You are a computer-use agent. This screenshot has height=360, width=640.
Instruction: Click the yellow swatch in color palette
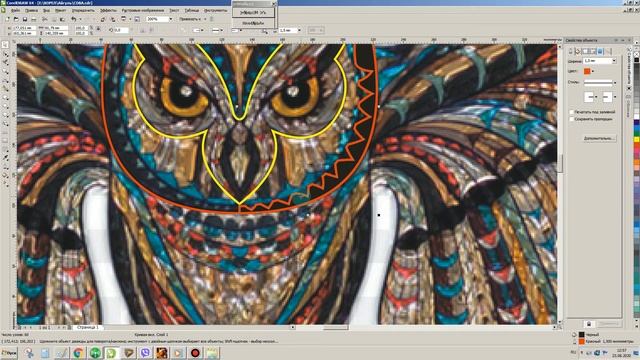(637, 140)
